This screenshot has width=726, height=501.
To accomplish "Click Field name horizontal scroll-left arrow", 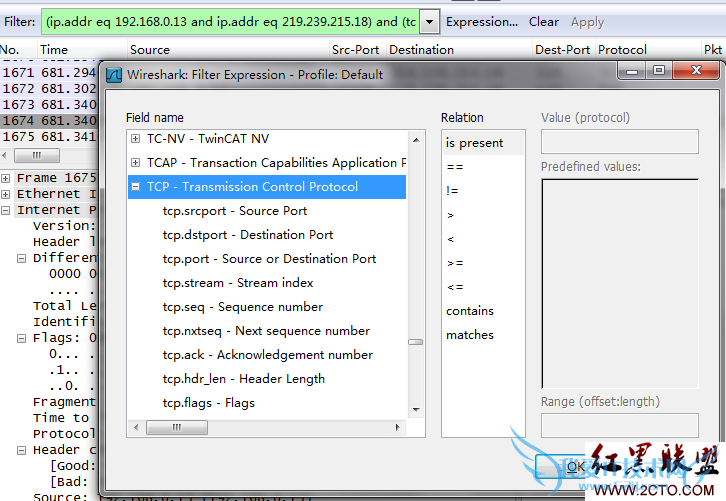I will [136, 427].
